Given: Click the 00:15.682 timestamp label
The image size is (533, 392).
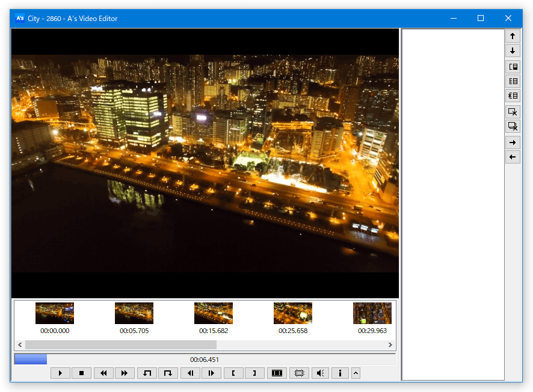Looking at the screenshot, I should coord(214,331).
